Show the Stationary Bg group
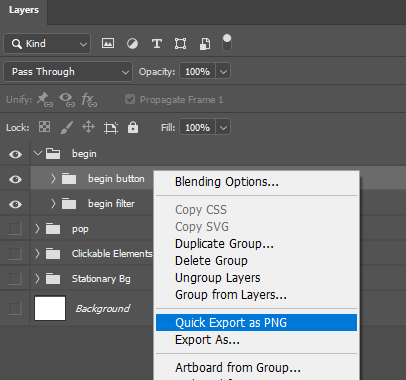This screenshot has height=380, width=406. tap(15, 278)
